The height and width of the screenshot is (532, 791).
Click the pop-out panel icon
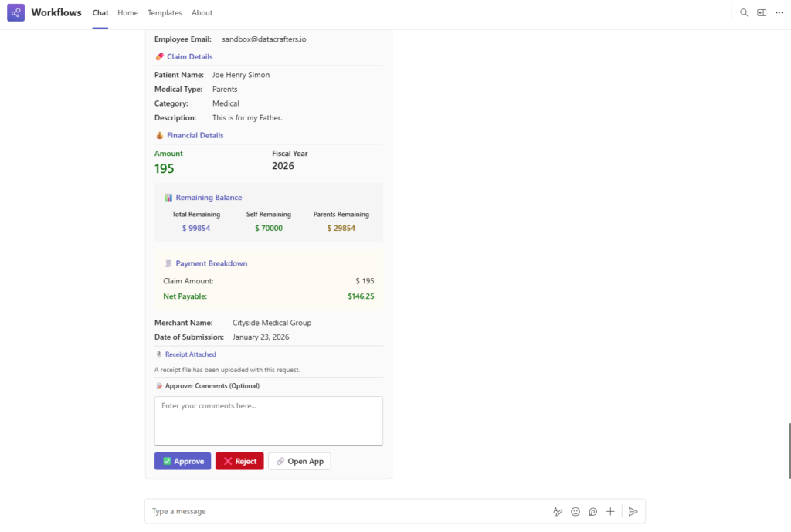(762, 12)
